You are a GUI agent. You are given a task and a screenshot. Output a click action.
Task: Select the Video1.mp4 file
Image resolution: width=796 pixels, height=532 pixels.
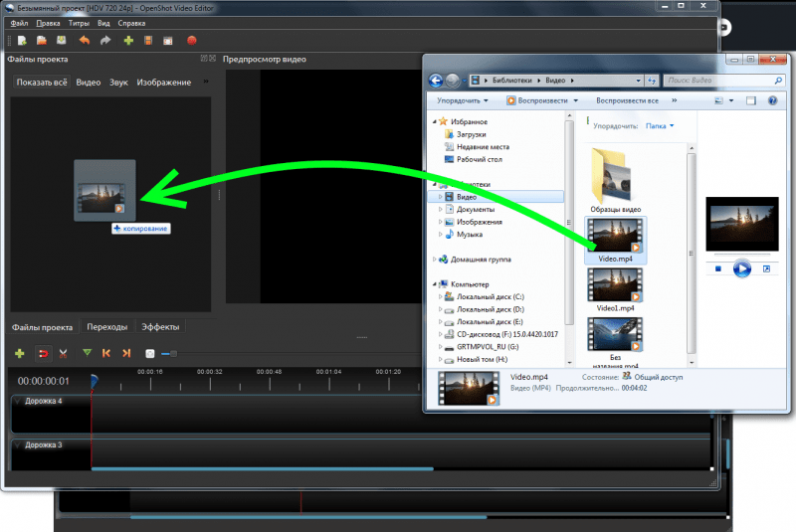coord(615,289)
